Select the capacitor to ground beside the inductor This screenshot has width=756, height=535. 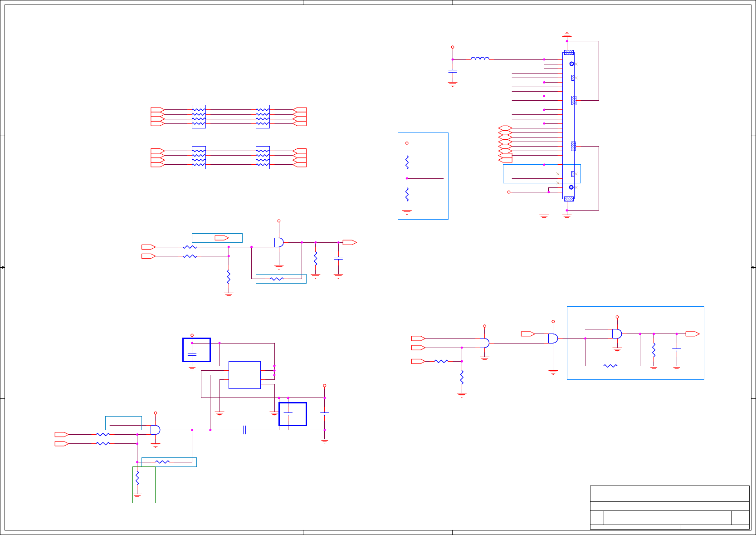[453, 71]
